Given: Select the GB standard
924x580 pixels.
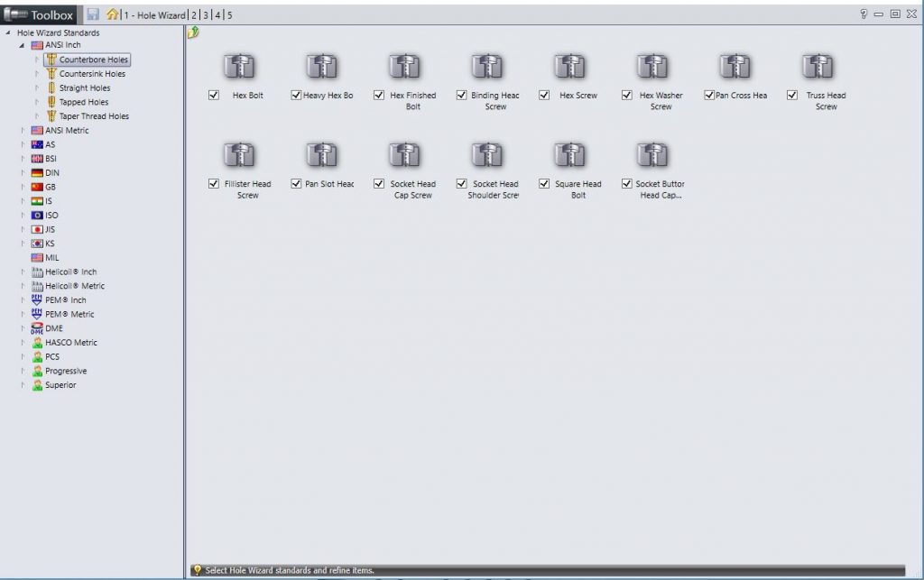Looking at the screenshot, I should [51, 187].
